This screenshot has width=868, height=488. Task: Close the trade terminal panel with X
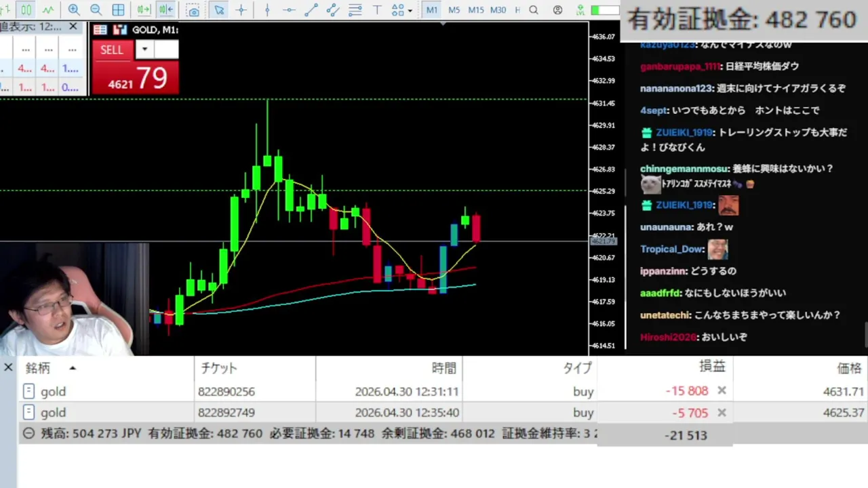(8, 367)
